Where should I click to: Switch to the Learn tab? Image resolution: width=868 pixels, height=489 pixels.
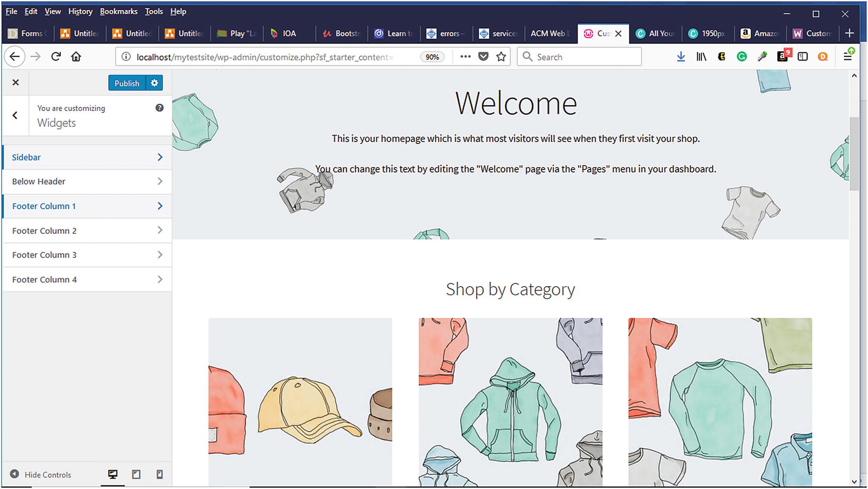coord(394,34)
